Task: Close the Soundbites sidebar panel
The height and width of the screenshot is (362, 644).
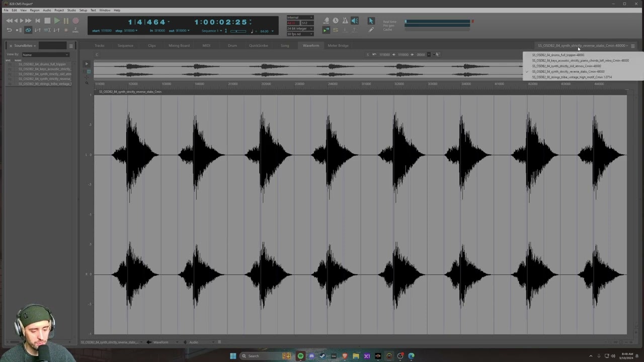Action: click(x=10, y=46)
